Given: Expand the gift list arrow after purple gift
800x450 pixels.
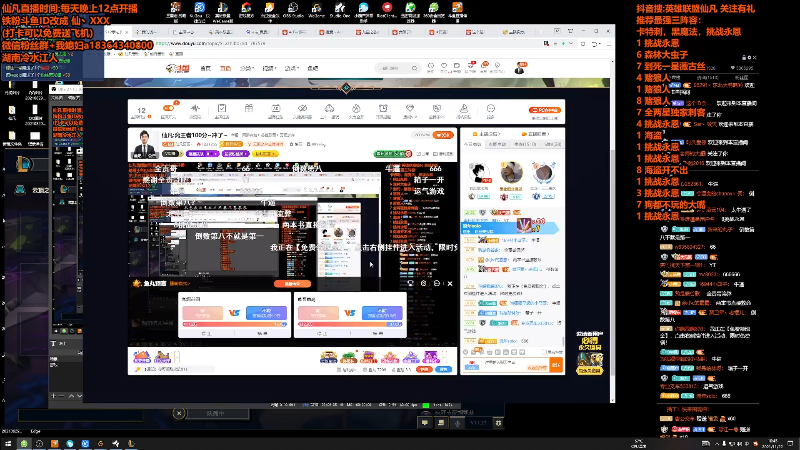Looking at the screenshot, I should coord(444,357).
